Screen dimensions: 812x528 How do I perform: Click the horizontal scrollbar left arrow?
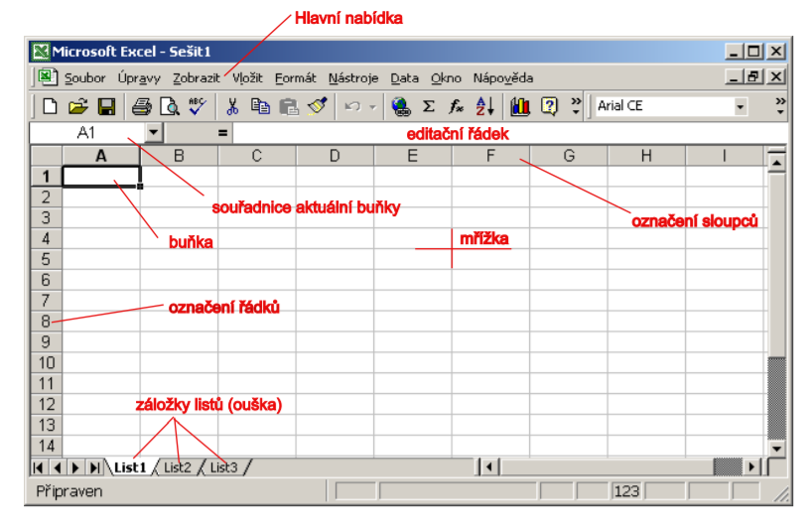tap(488, 467)
